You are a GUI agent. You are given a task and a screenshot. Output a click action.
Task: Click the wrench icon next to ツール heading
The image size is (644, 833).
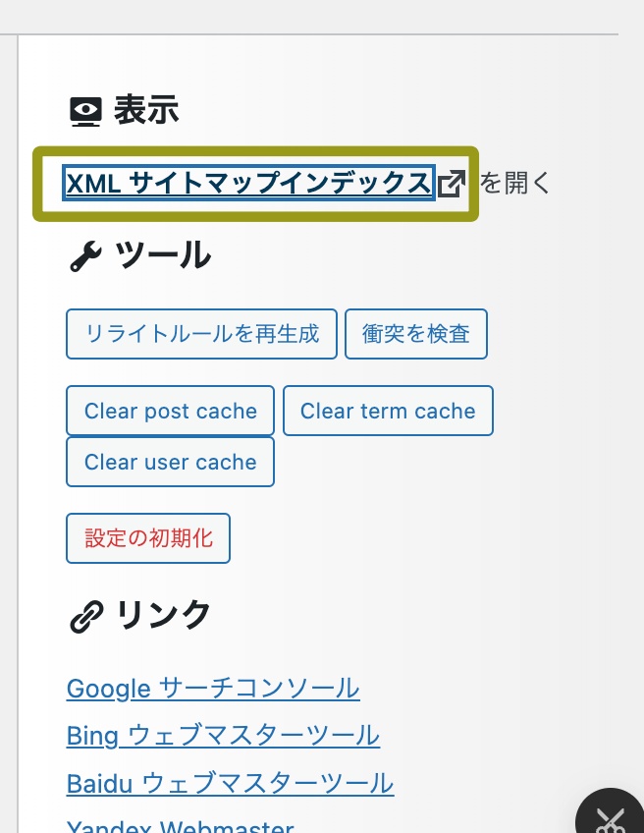tap(85, 255)
